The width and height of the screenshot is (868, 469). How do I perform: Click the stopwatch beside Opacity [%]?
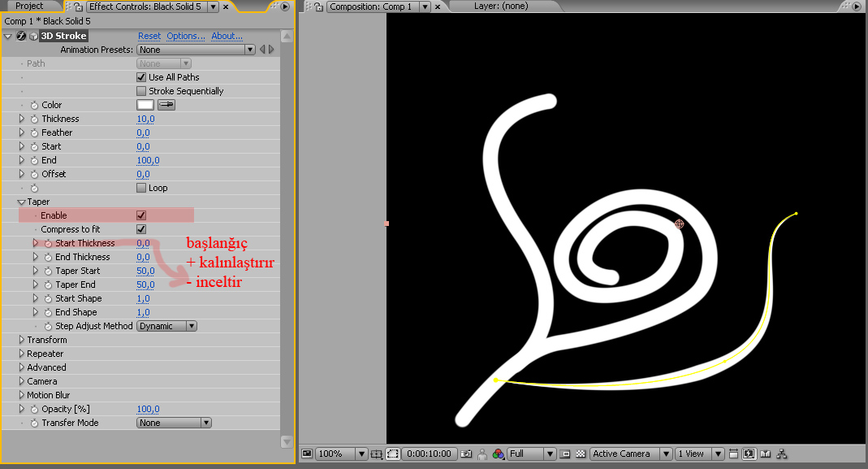coord(34,409)
